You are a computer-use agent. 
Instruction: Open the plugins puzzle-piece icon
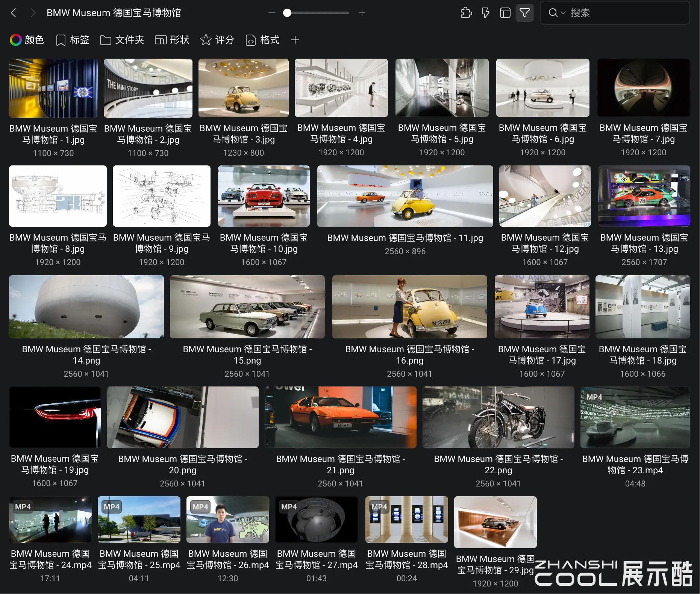coord(466,13)
